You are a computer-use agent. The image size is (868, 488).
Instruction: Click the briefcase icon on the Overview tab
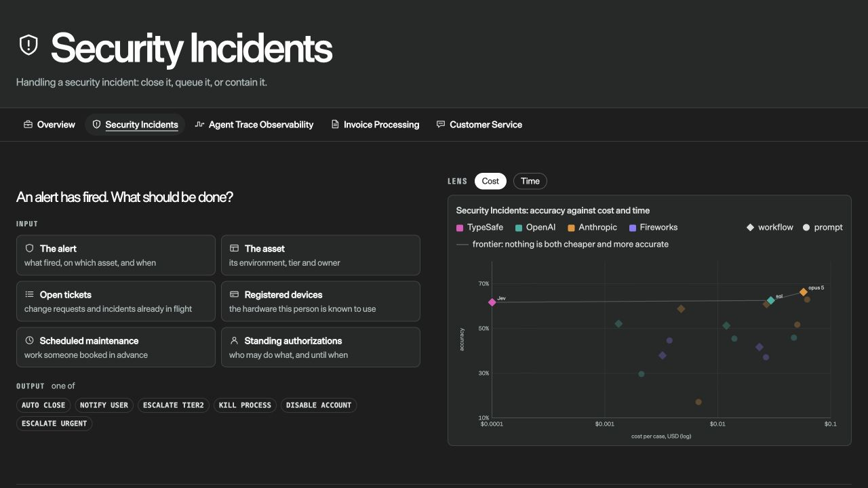28,125
